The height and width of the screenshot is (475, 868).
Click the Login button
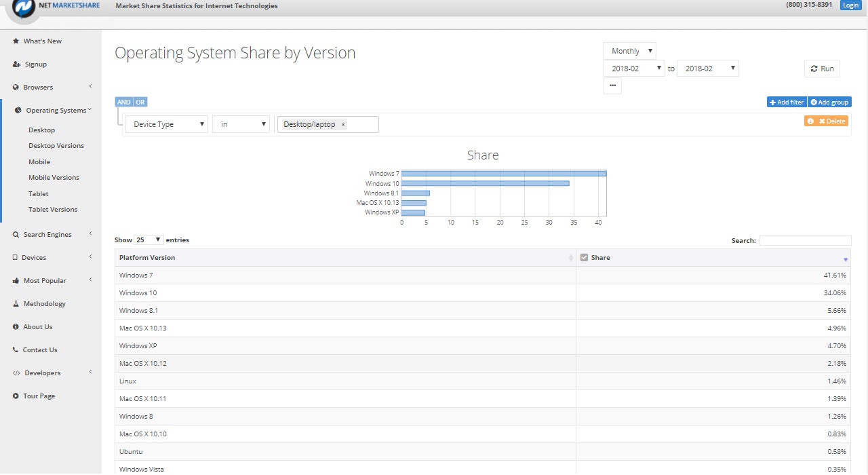pyautogui.click(x=850, y=5)
